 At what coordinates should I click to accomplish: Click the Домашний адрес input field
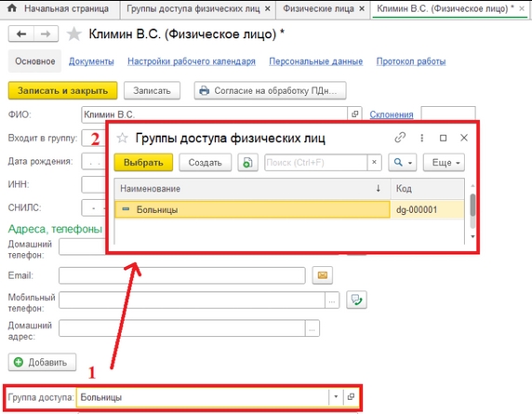pos(182,328)
